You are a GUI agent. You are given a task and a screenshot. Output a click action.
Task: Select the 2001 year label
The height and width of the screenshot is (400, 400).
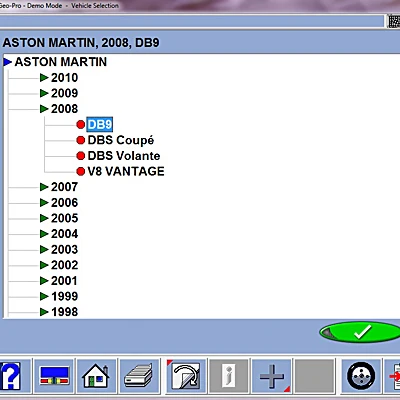(x=64, y=281)
